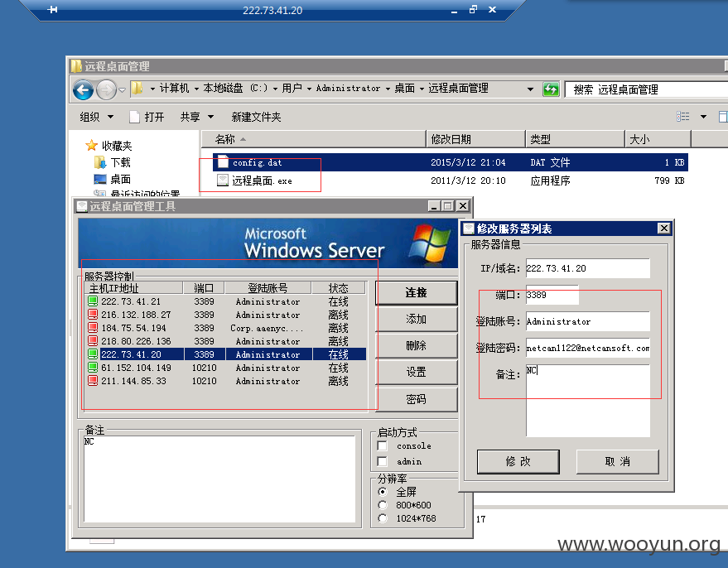
Task: Click the Explorer forward navigation arrow
Action: pyautogui.click(x=106, y=89)
